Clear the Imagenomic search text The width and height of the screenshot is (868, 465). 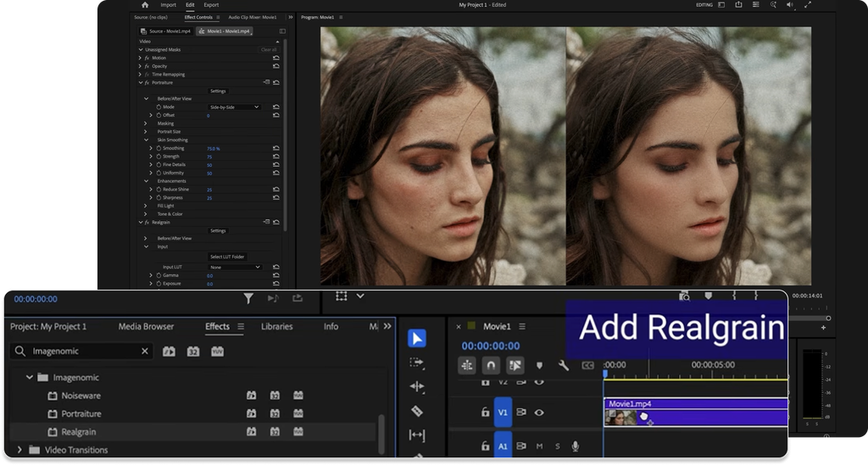click(144, 352)
